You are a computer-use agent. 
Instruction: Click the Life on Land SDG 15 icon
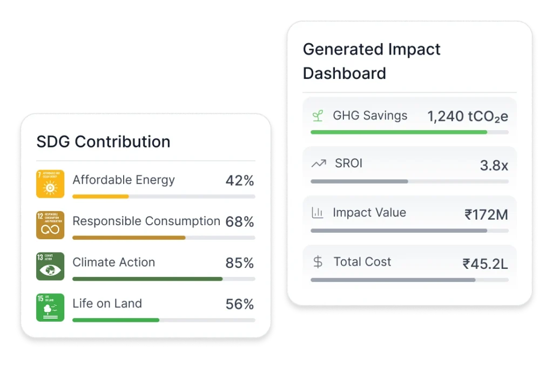50,307
